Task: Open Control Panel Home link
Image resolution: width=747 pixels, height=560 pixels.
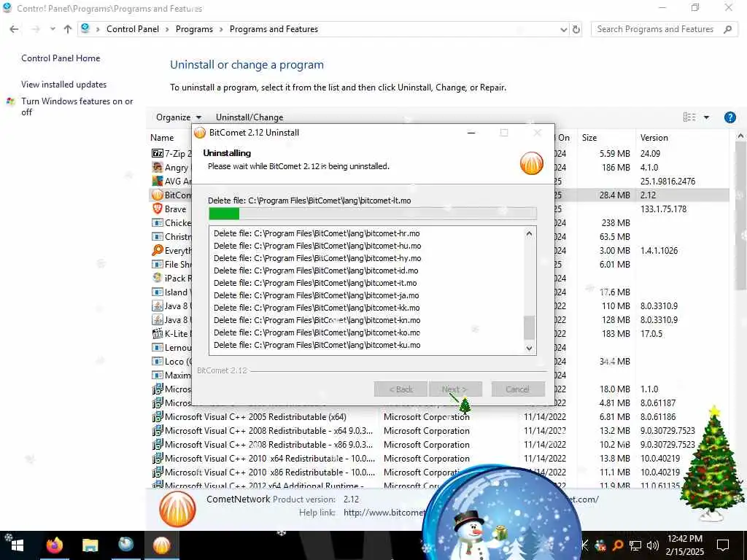Action: [61, 58]
